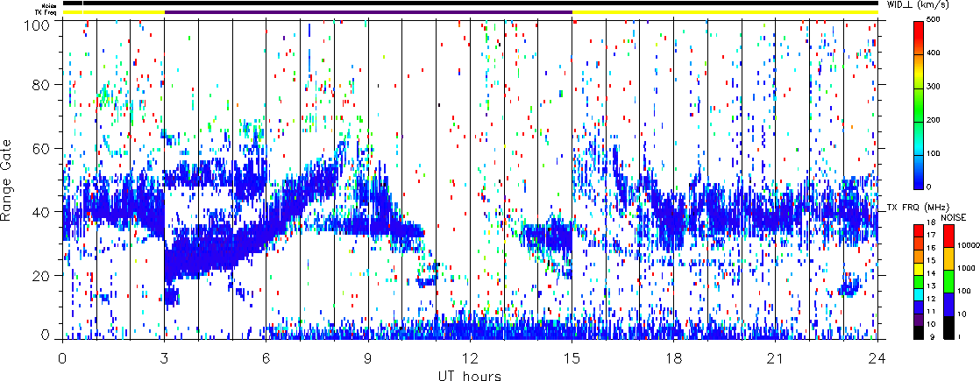Click the '300' label on the WID colorbar
This screenshot has height=381, width=980.
(935, 87)
